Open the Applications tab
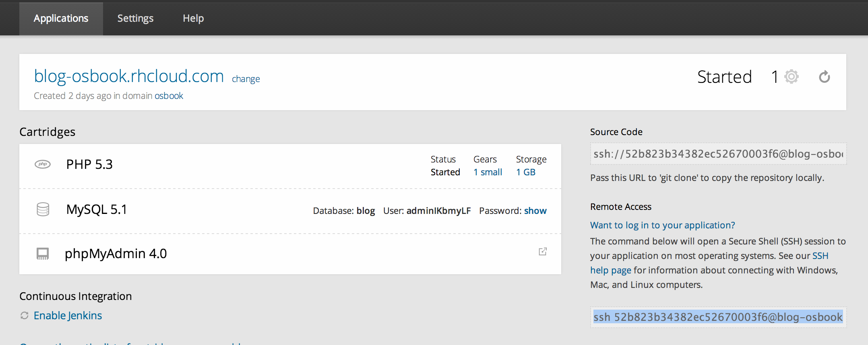Image resolution: width=868 pixels, height=345 pixels. (61, 18)
